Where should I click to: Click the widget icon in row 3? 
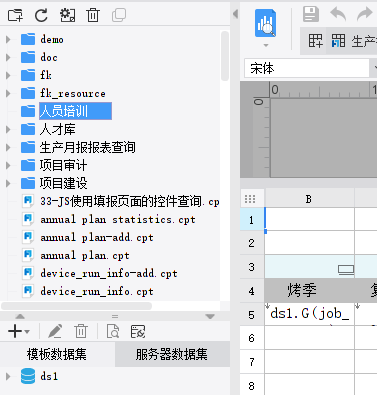pos(346,269)
